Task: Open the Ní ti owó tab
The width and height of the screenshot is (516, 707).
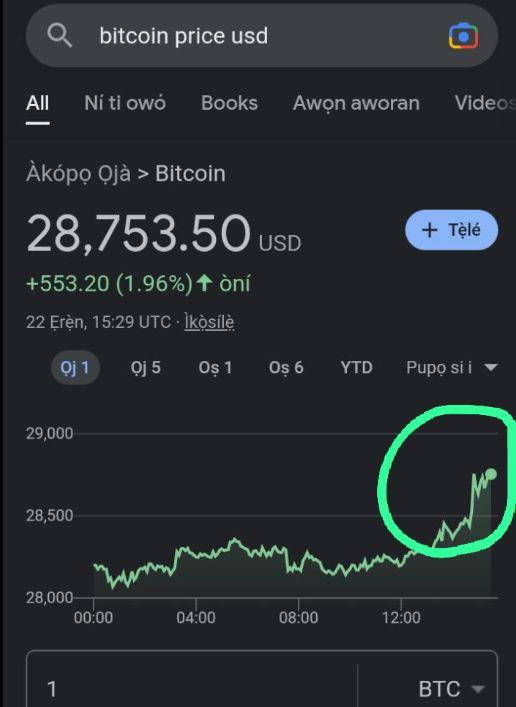Action: [125, 103]
